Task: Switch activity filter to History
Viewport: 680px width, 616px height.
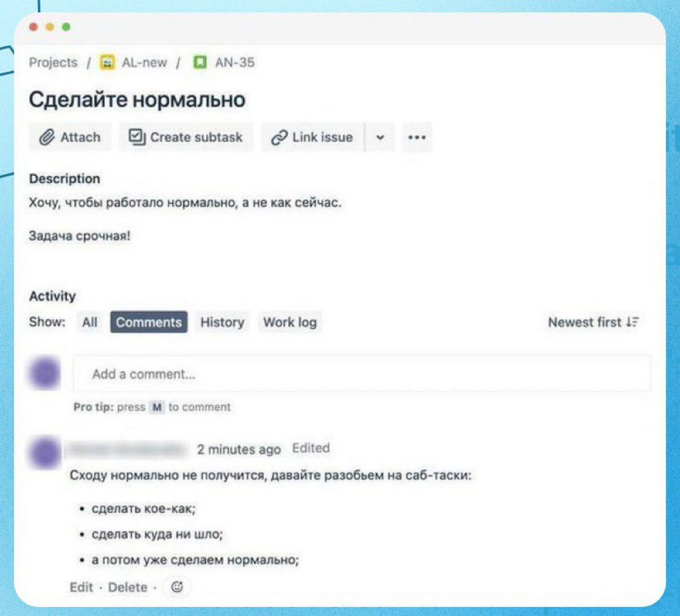Action: (222, 322)
